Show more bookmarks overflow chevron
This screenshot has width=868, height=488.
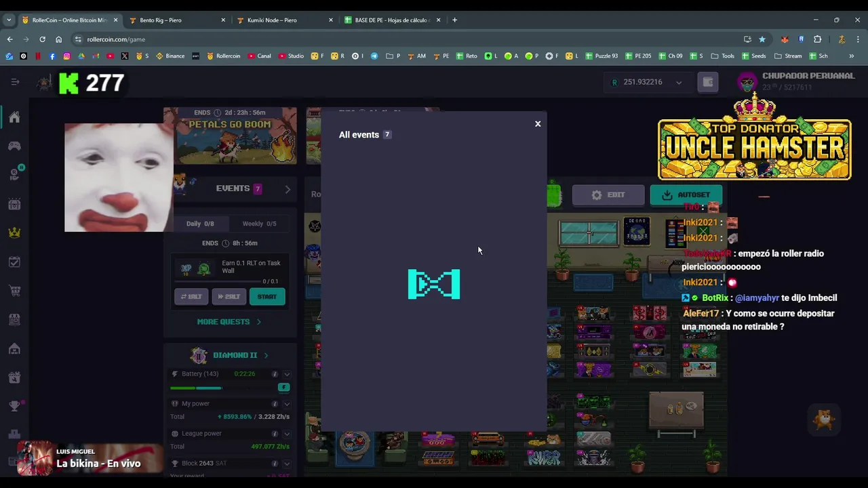(852, 56)
